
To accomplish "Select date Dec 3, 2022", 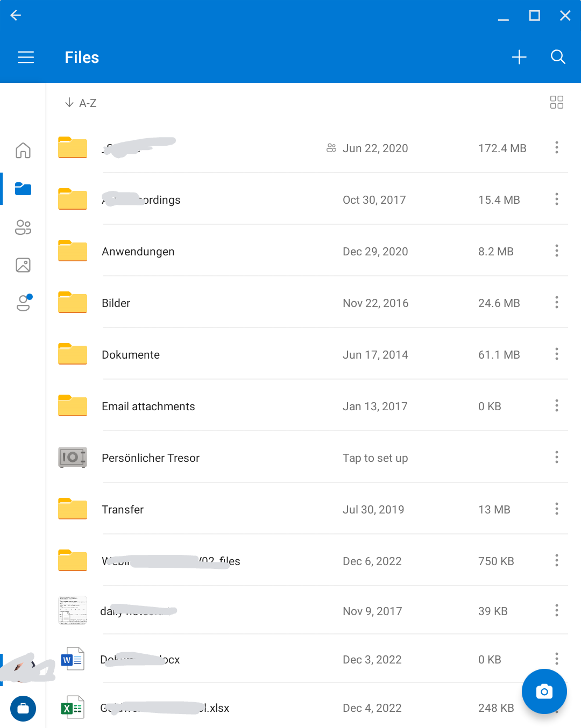I will (372, 660).
